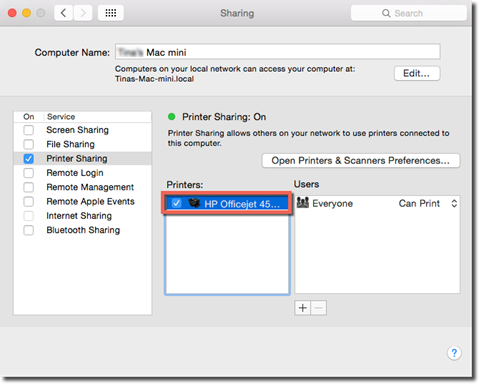Image resolution: width=479 pixels, height=384 pixels.
Task: Click the Computer Name text field
Action: [278, 52]
